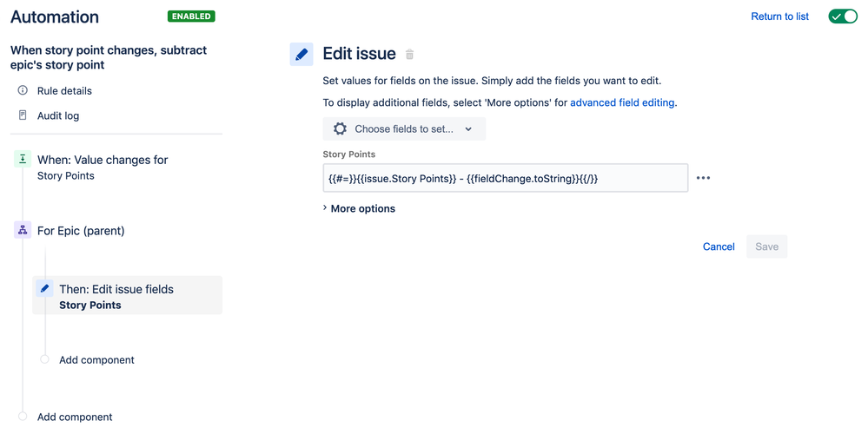
Task: Click the green trigger icon for When
Action: (23, 159)
